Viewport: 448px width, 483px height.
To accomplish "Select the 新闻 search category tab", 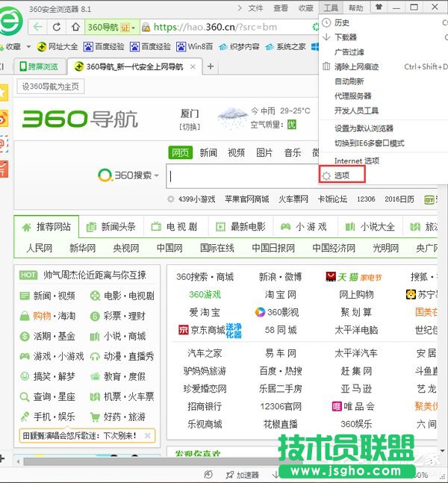I will 208,152.
